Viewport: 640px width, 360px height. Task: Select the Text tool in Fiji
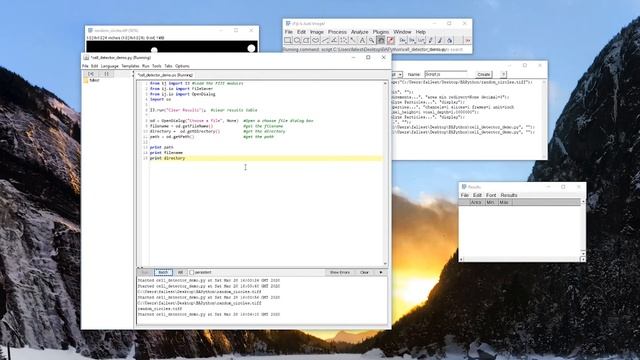362,40
